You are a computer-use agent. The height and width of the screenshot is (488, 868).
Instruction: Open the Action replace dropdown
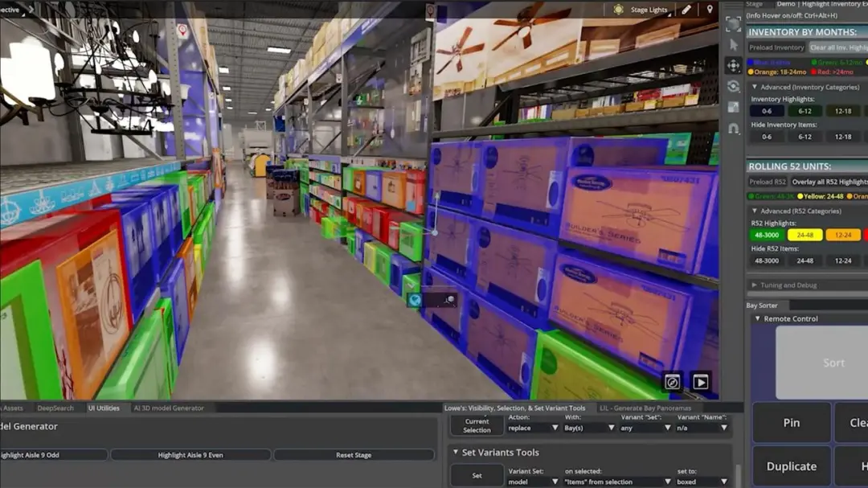533,429
